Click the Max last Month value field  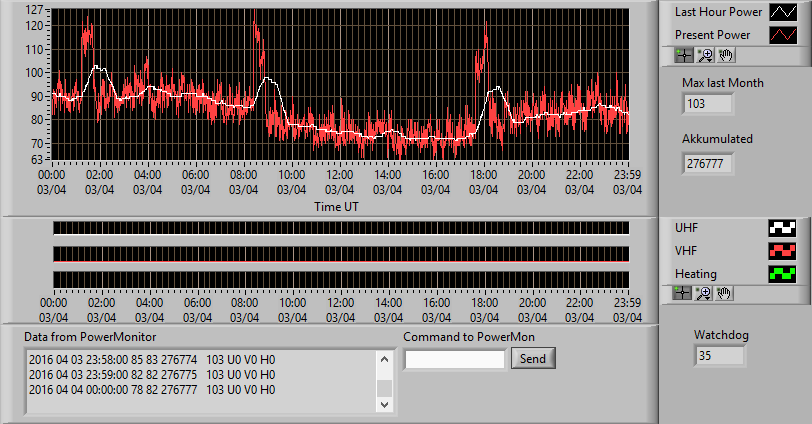pos(708,104)
